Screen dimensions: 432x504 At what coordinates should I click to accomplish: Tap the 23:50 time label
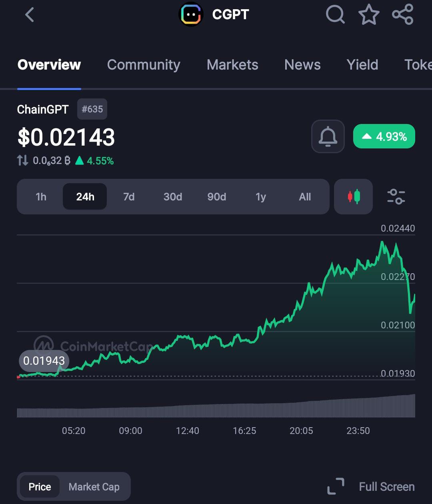[358, 431]
